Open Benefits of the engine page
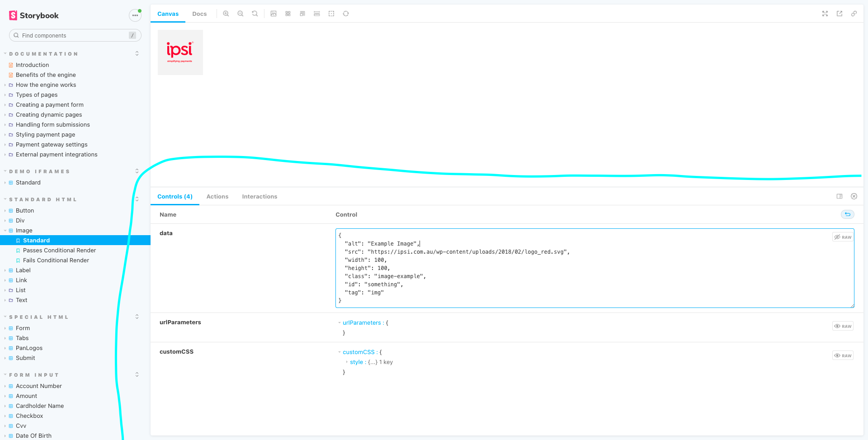868x440 pixels. tap(46, 75)
